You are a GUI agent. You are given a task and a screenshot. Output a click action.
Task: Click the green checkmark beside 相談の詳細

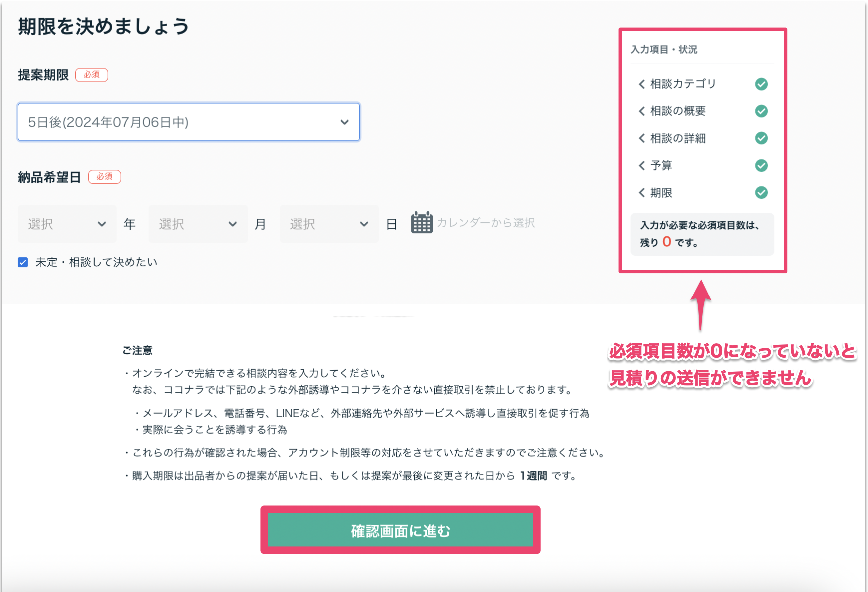[x=761, y=138]
